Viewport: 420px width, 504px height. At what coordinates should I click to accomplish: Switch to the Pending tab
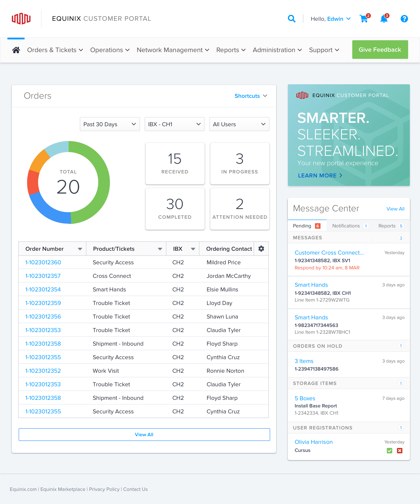coord(307,226)
